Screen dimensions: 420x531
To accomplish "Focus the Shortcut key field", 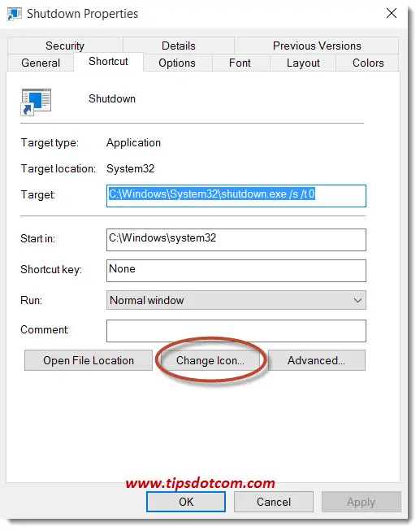I will coord(236,271).
